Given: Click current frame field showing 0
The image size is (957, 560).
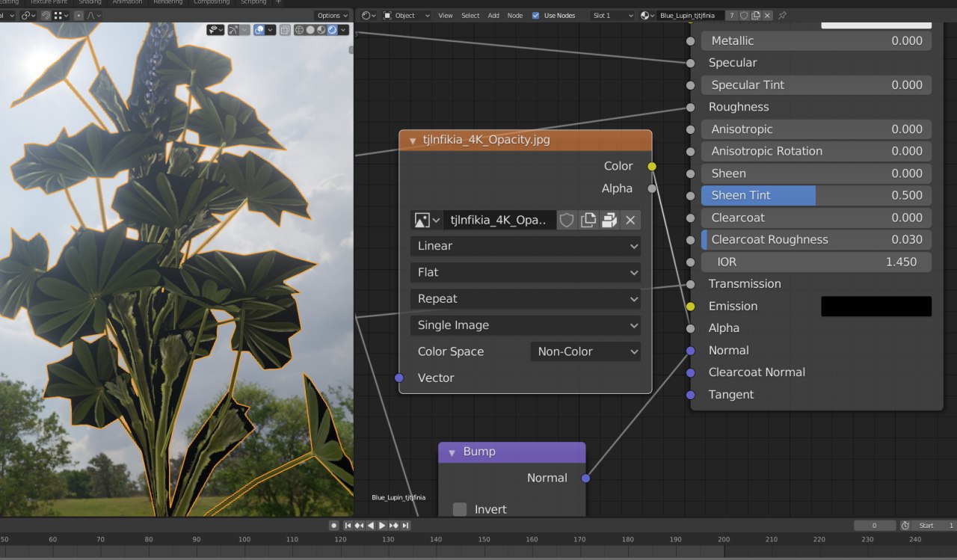Looking at the screenshot, I should click(x=874, y=526).
